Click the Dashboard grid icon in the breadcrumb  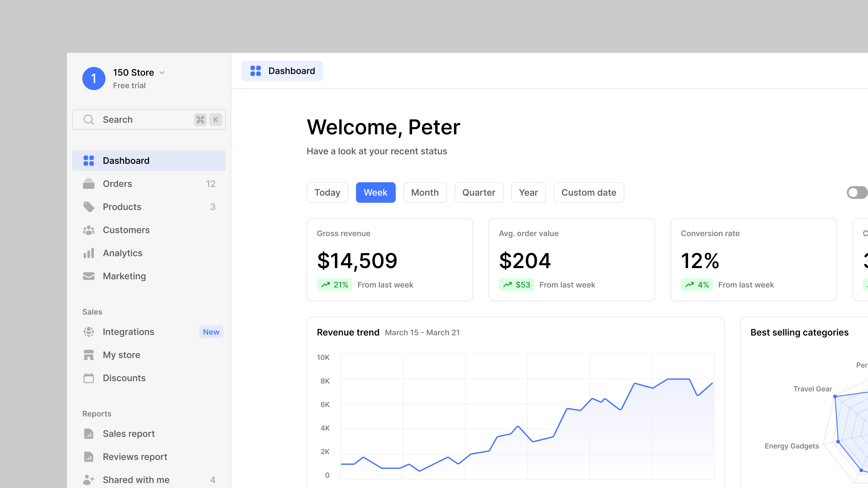(255, 71)
